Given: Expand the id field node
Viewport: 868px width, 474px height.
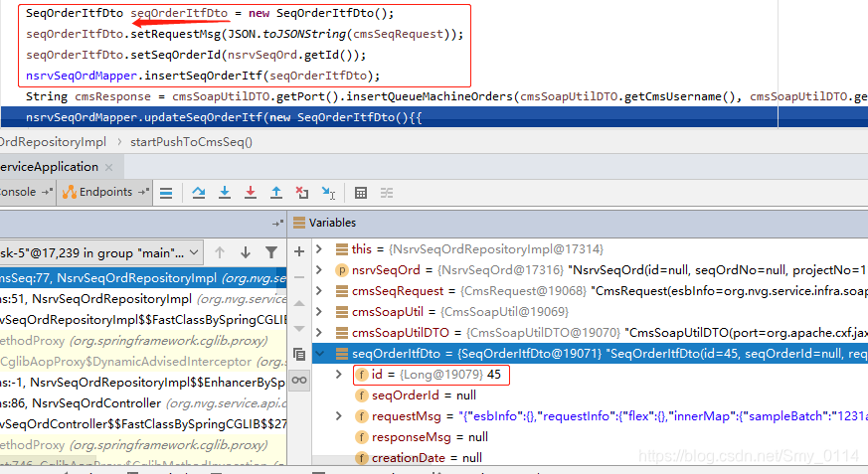Looking at the screenshot, I should [x=339, y=375].
